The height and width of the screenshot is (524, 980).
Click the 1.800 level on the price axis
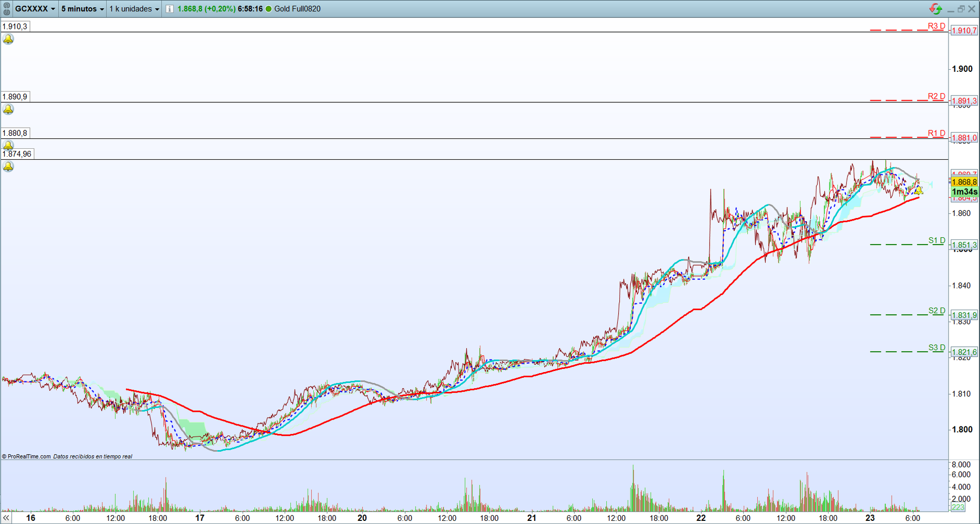coord(962,429)
